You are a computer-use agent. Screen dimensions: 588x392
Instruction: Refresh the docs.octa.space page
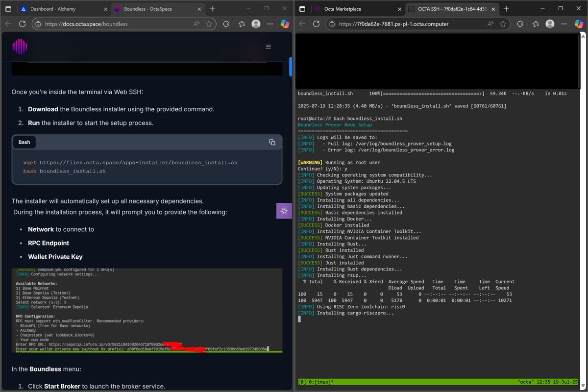[x=22, y=24]
